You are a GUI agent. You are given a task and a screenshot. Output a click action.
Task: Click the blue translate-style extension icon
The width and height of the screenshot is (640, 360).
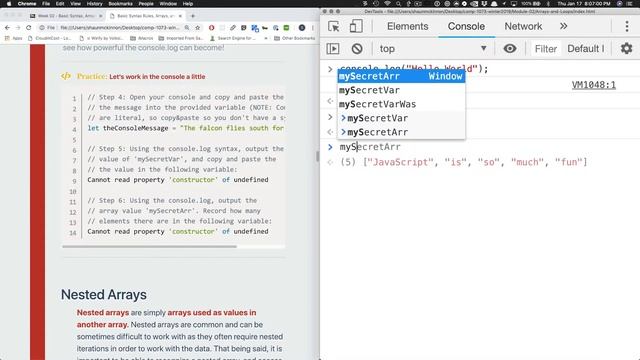255,28
